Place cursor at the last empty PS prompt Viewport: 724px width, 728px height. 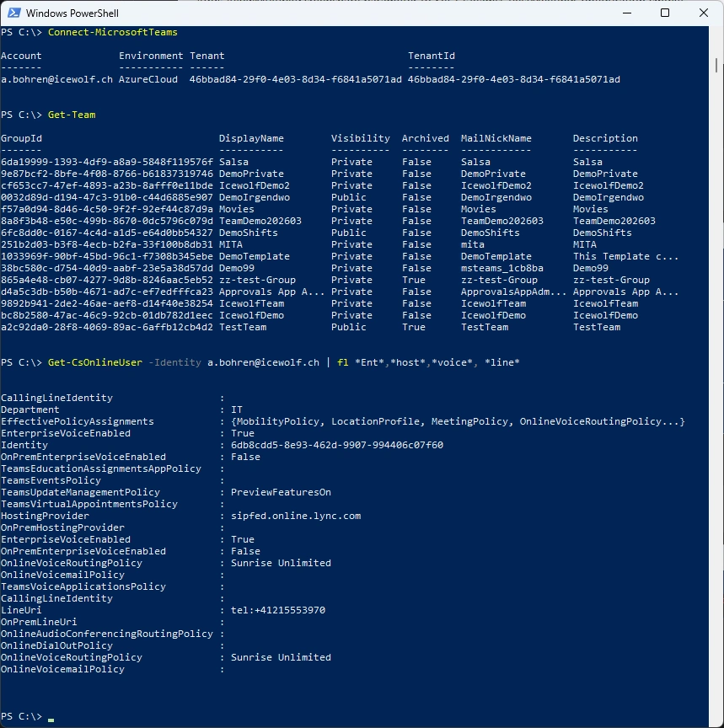(x=51, y=716)
